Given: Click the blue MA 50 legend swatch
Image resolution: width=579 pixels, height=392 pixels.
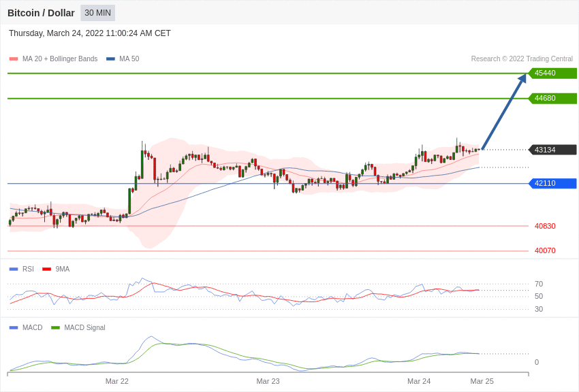Looking at the screenshot, I should click(x=110, y=59).
